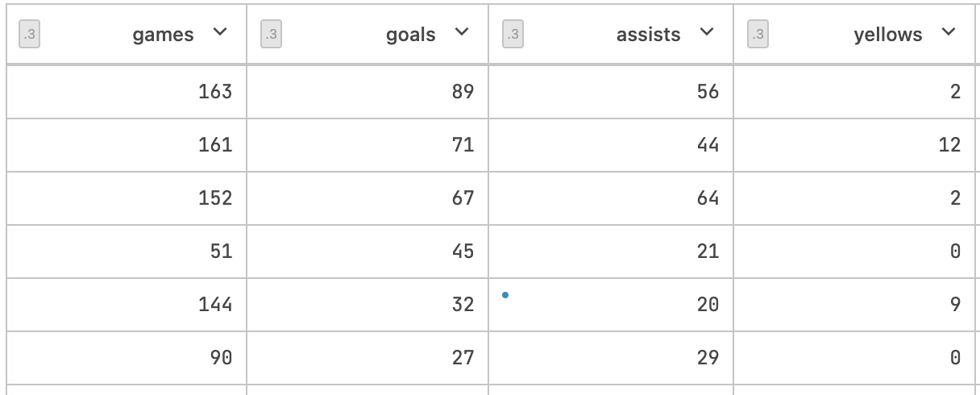The height and width of the screenshot is (395, 980).
Task: Click the goals cell showing 89
Action: click(463, 92)
